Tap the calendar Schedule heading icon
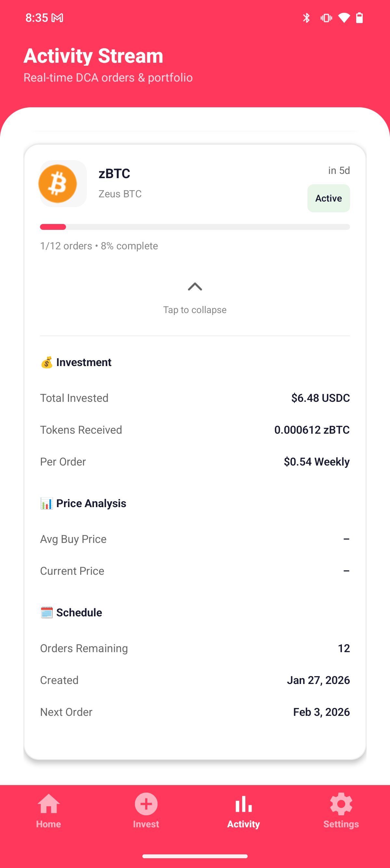Screen dimensions: 390x868 46,612
